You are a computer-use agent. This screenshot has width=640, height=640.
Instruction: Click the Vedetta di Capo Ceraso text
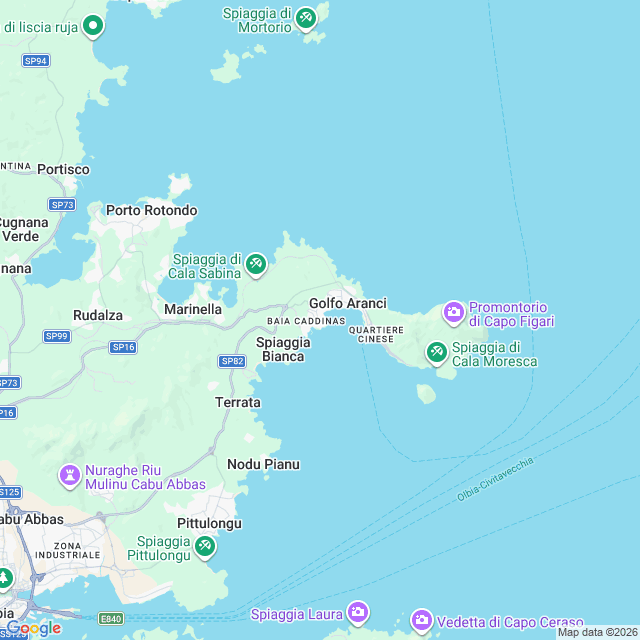(510, 622)
